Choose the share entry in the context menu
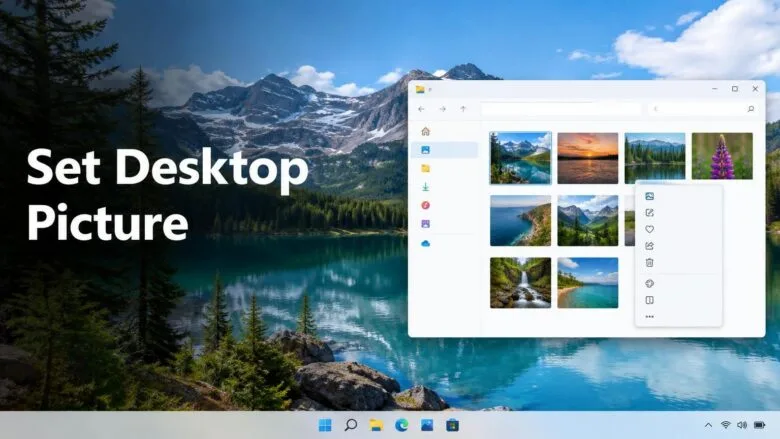The height and width of the screenshot is (439, 780). (649, 246)
